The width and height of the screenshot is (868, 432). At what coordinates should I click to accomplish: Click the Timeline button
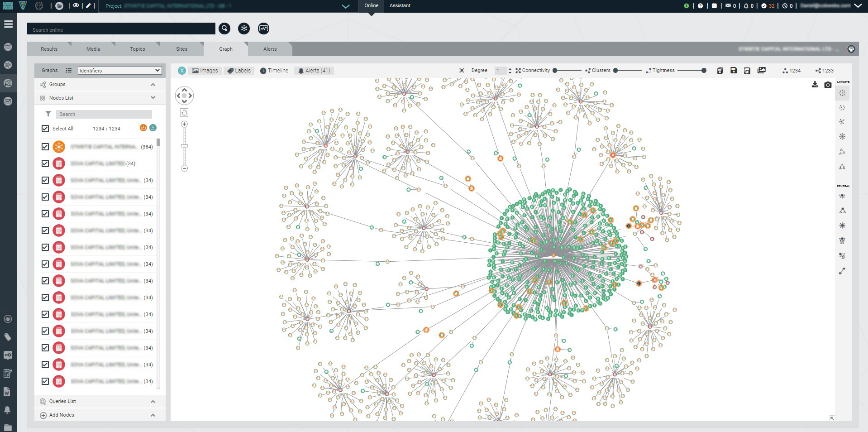[274, 71]
